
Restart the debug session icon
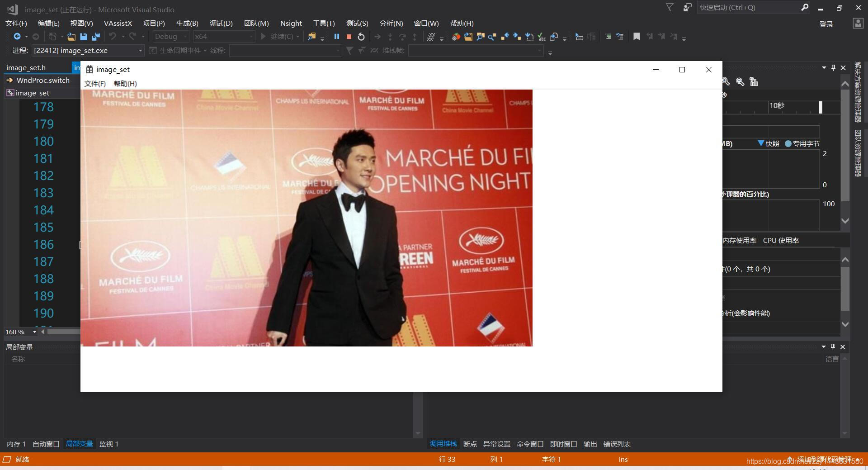point(361,37)
